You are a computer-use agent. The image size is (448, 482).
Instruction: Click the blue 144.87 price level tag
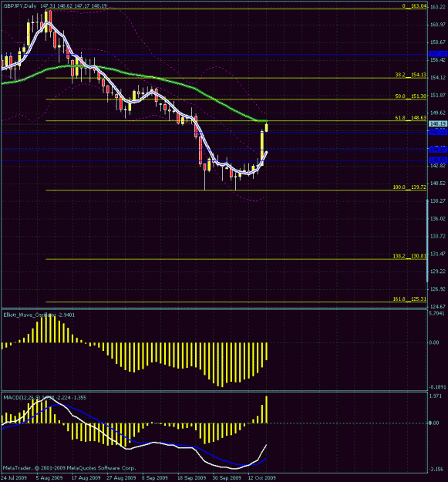click(438, 150)
